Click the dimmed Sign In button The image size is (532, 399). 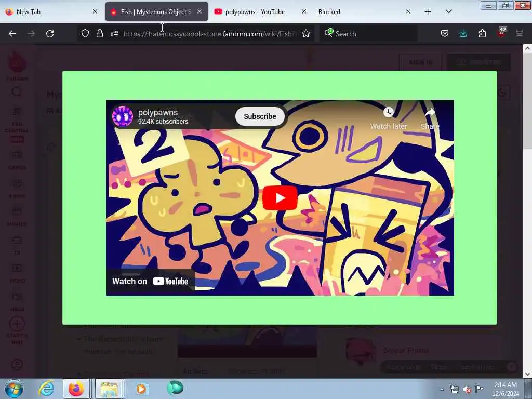pos(420,62)
